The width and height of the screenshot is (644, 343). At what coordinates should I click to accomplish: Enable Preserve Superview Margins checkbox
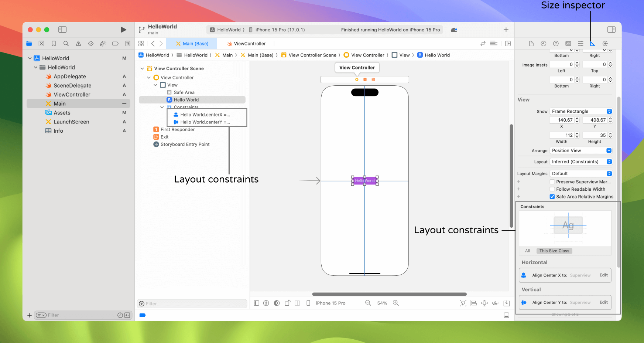tap(552, 182)
